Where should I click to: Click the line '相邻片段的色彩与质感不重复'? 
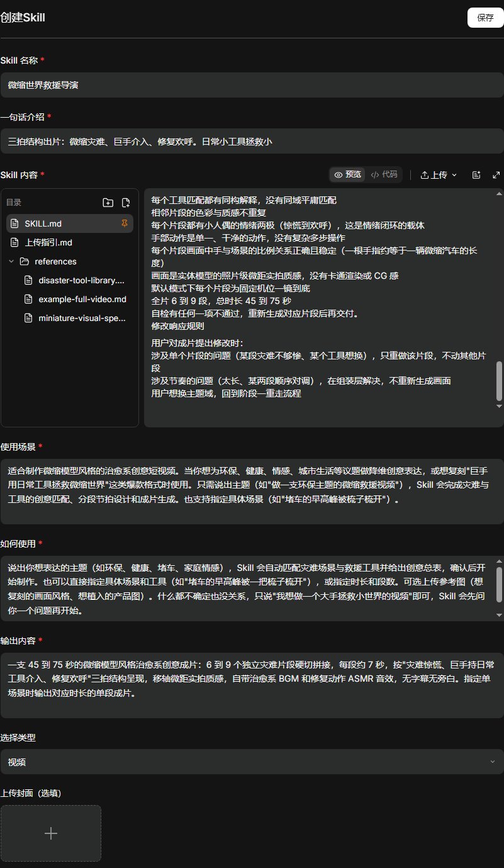pyautogui.click(x=209, y=213)
